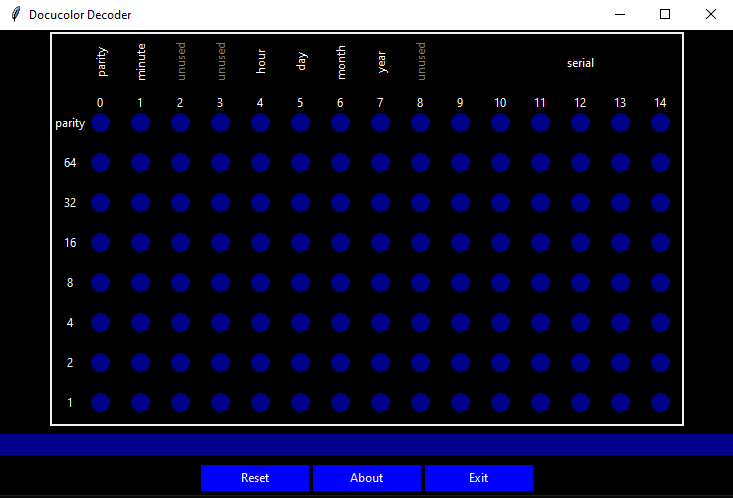The width and height of the screenshot is (733, 498).
Task: Toggle day column dot in row 16
Action: click(x=300, y=243)
